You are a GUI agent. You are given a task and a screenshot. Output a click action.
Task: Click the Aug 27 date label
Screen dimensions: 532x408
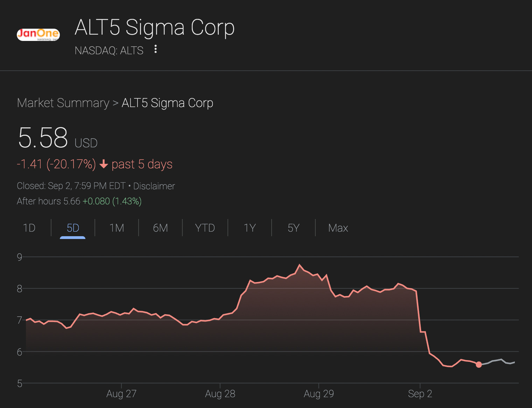pyautogui.click(x=121, y=394)
